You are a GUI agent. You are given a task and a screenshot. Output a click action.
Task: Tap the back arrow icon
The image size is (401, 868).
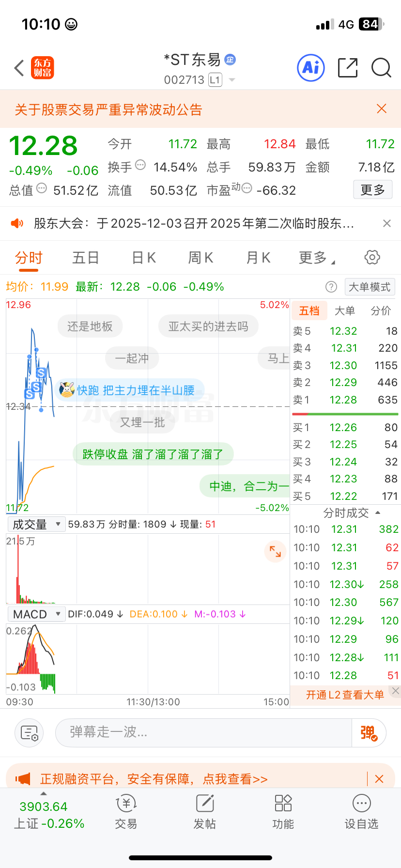click(x=19, y=68)
